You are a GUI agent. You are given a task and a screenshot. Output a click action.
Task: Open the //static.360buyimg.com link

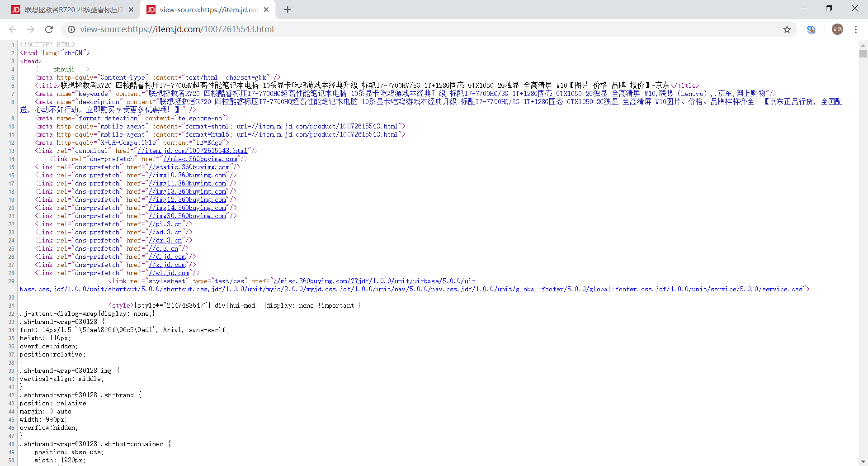pos(189,167)
